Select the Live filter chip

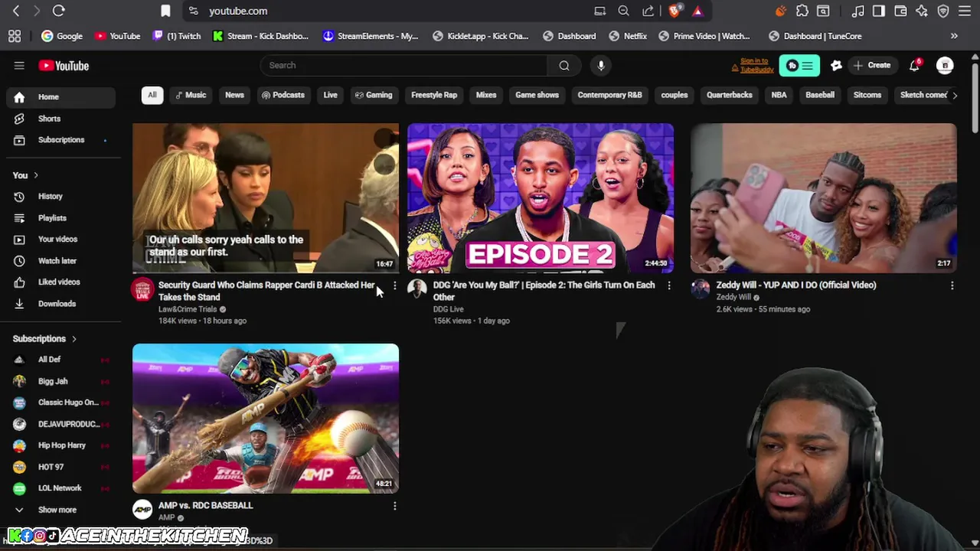click(330, 95)
